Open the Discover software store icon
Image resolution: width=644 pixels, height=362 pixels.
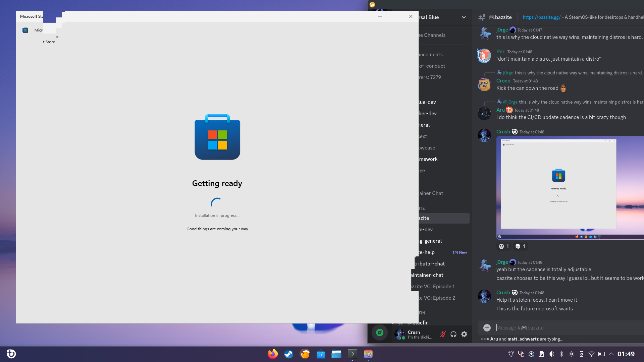point(321,354)
